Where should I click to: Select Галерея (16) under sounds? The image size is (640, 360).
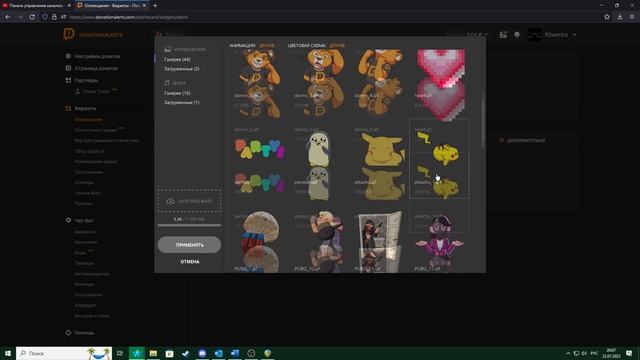(x=177, y=93)
